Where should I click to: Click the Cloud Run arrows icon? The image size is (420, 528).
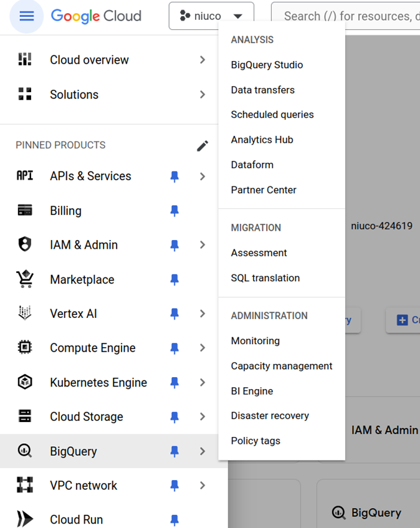[25, 519]
